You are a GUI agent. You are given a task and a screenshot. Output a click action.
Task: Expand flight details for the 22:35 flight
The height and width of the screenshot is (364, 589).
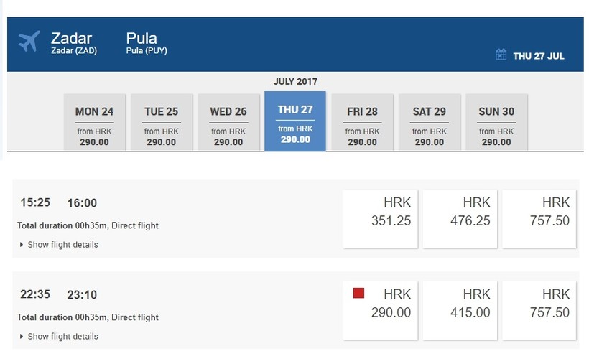point(59,337)
